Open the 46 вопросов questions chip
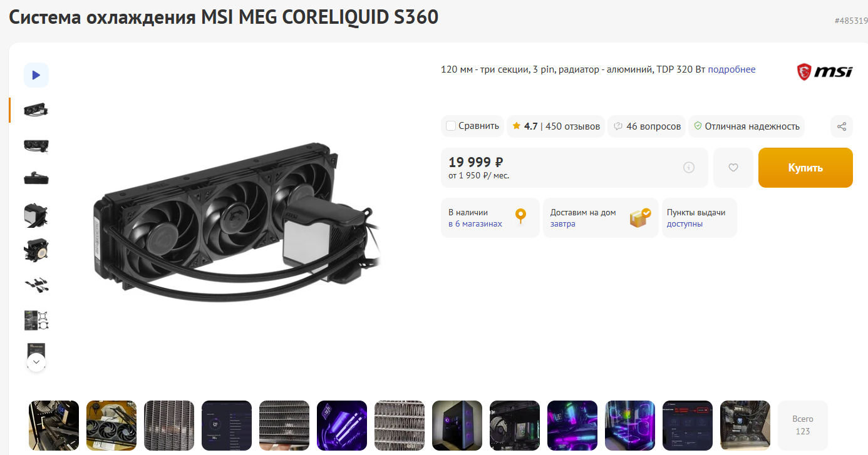This screenshot has height=455, width=868. click(647, 126)
